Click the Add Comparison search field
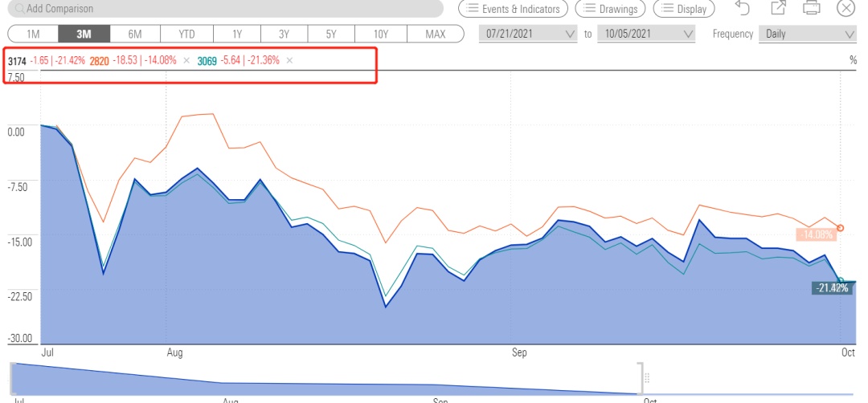Screen dimensions: 868x403 point(225,9)
